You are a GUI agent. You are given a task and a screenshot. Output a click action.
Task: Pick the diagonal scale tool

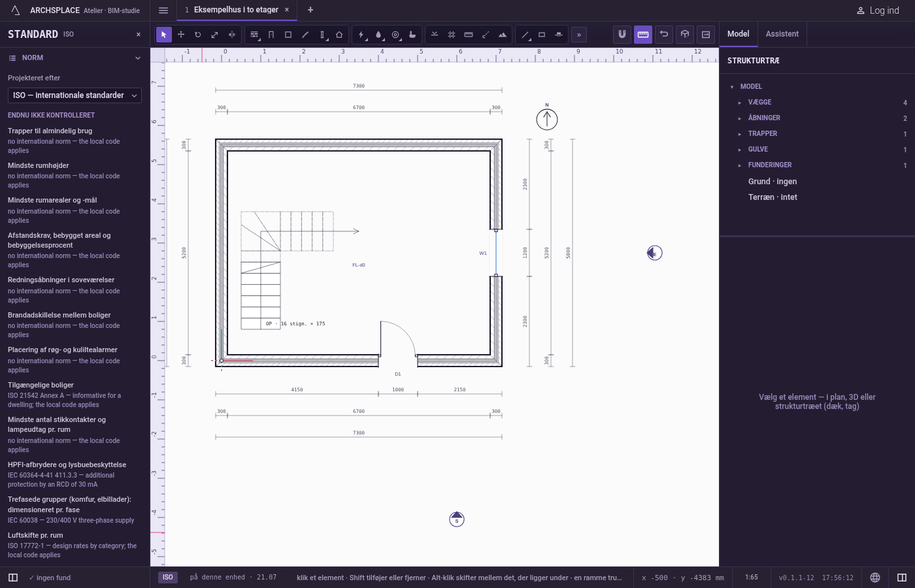(x=215, y=35)
